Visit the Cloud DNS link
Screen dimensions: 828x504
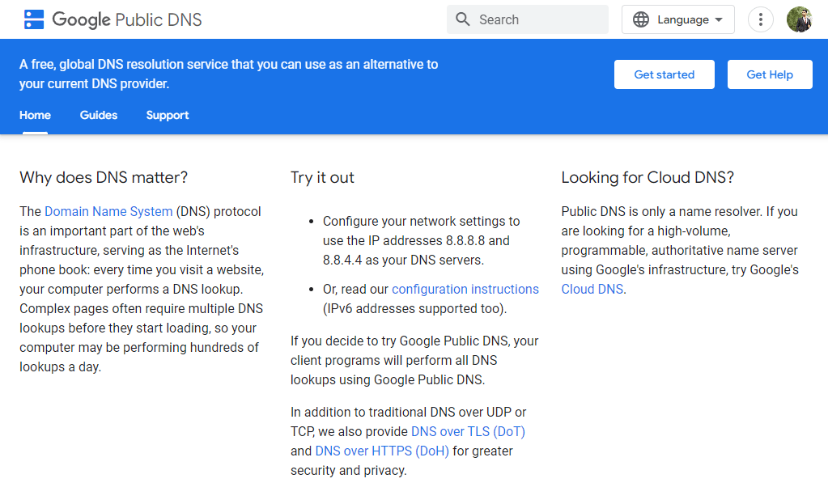[592, 289]
